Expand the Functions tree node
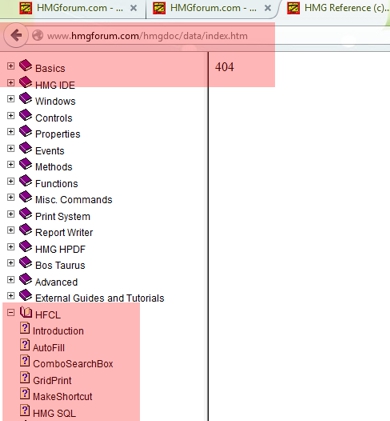Screen dimensions: 390x421 tap(11, 181)
